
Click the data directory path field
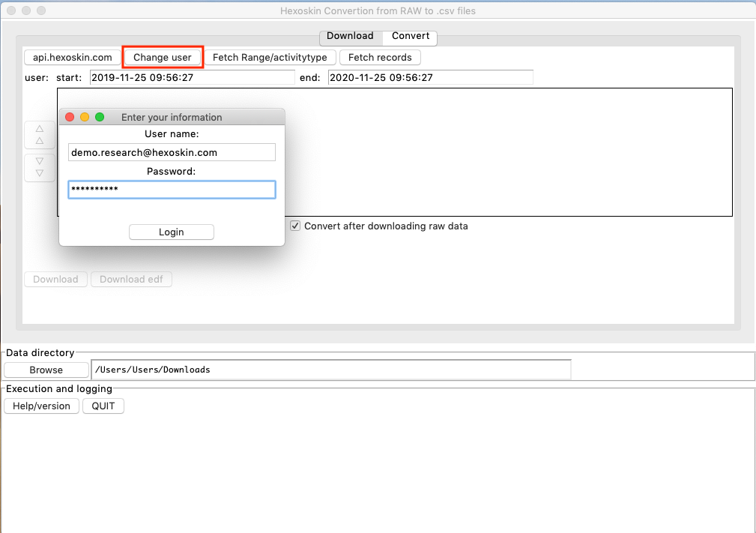(331, 370)
